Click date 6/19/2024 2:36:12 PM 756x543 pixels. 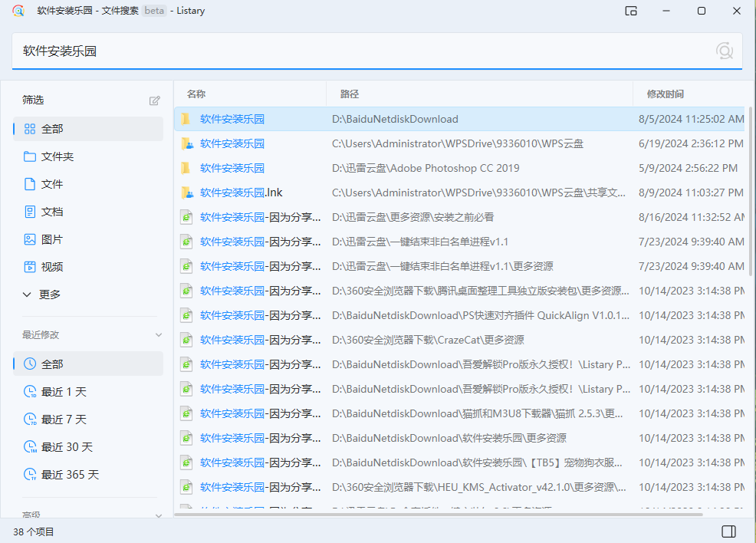click(x=691, y=143)
